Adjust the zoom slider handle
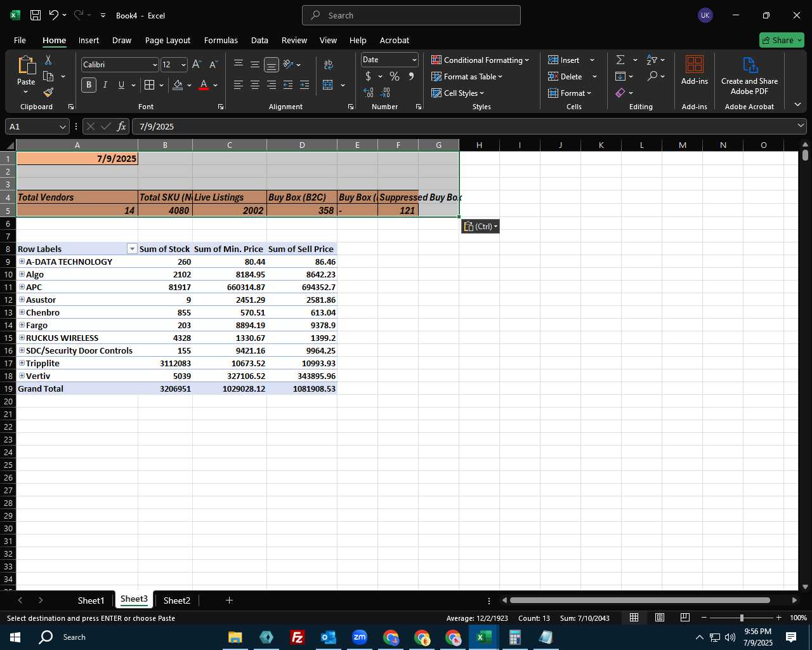 (x=741, y=618)
